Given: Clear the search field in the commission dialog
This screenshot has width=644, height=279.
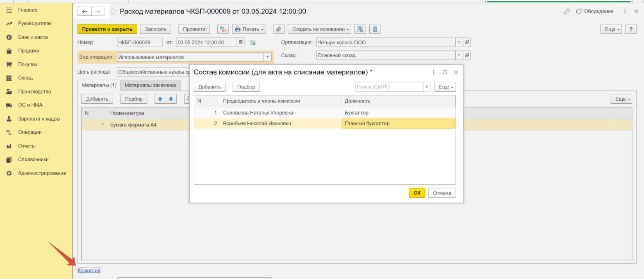Looking at the screenshot, I should 427,87.
